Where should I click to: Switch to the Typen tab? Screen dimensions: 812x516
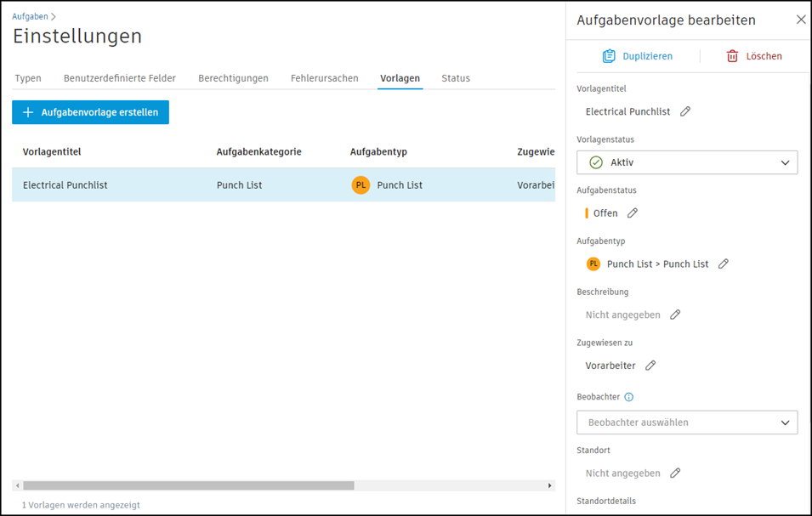tap(28, 78)
